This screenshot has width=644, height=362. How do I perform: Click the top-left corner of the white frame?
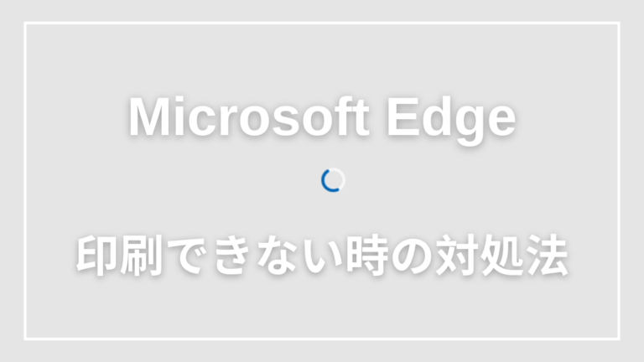pyautogui.click(x=25, y=23)
